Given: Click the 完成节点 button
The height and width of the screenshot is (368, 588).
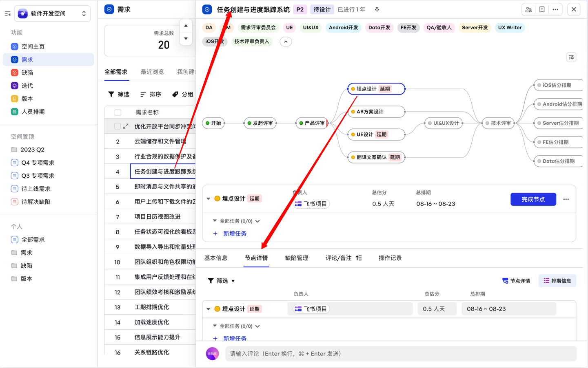Looking at the screenshot, I should (533, 199).
